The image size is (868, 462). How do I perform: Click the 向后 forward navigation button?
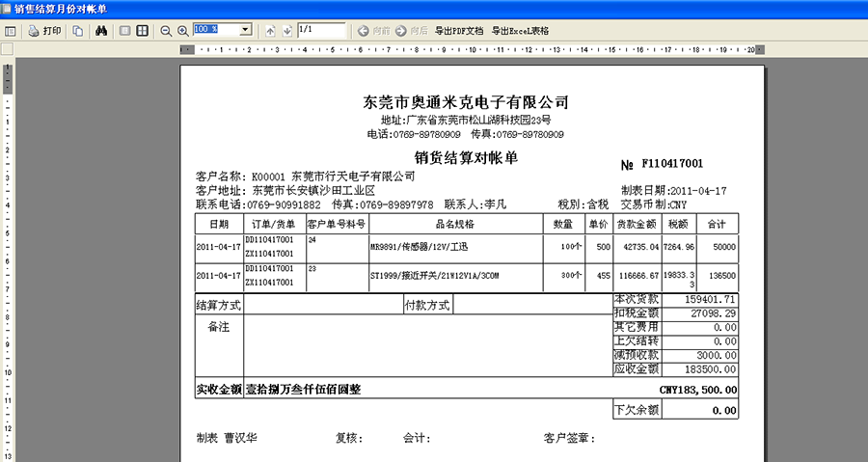412,31
